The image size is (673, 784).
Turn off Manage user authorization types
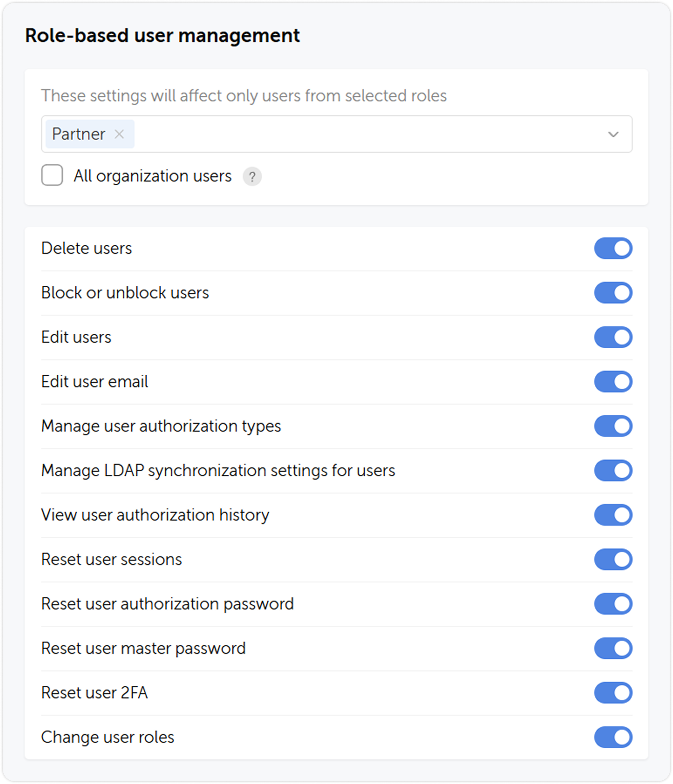(613, 426)
